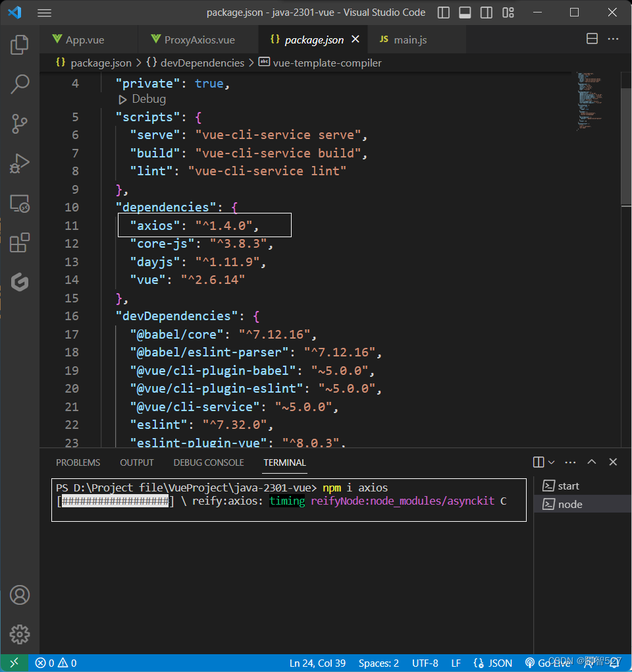This screenshot has height=672, width=632.
Task: Open Customize Layout button in title bar
Action: tap(508, 13)
